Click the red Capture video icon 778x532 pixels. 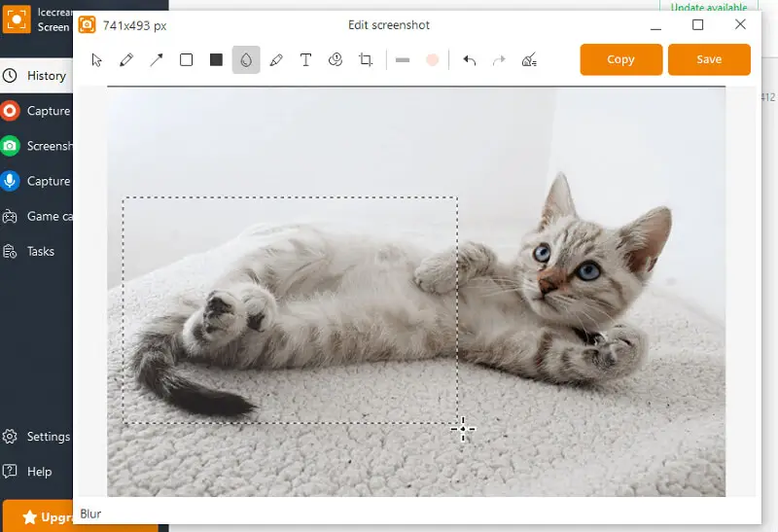point(10,111)
